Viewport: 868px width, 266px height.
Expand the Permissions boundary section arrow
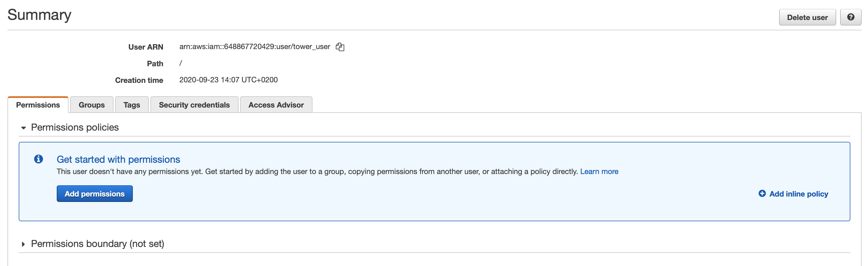[23, 244]
